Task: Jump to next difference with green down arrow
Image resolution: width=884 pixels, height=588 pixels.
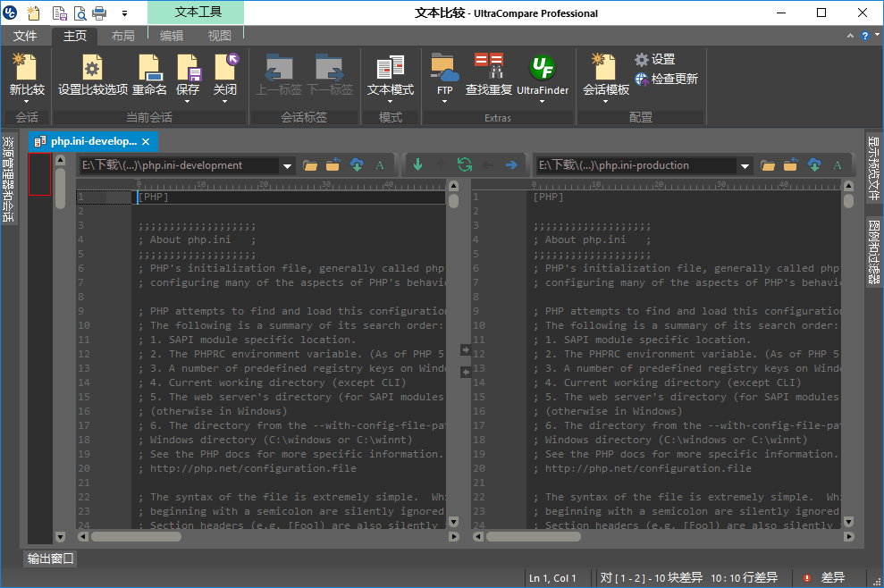Action: click(x=417, y=165)
